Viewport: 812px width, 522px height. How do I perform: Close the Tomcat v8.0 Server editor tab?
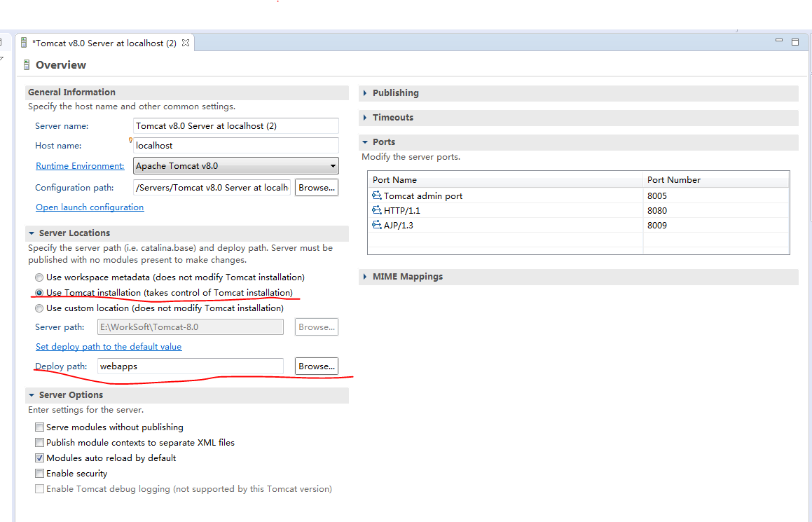[x=186, y=43]
